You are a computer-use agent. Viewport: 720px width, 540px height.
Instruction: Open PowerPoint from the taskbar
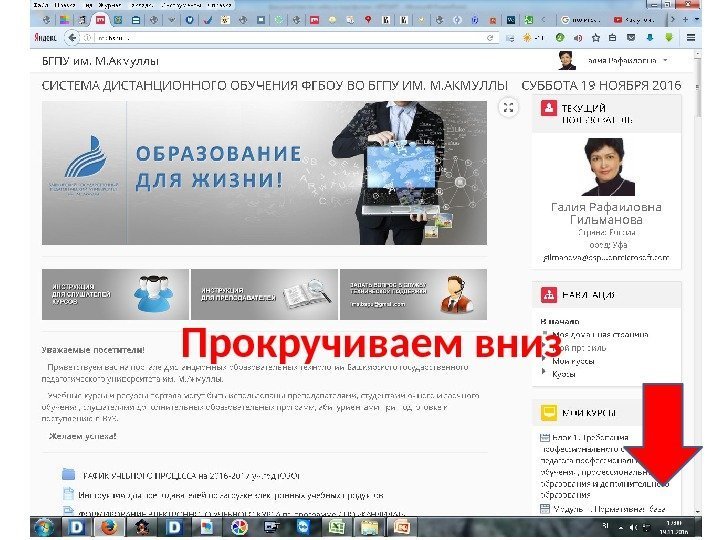[x=402, y=527]
